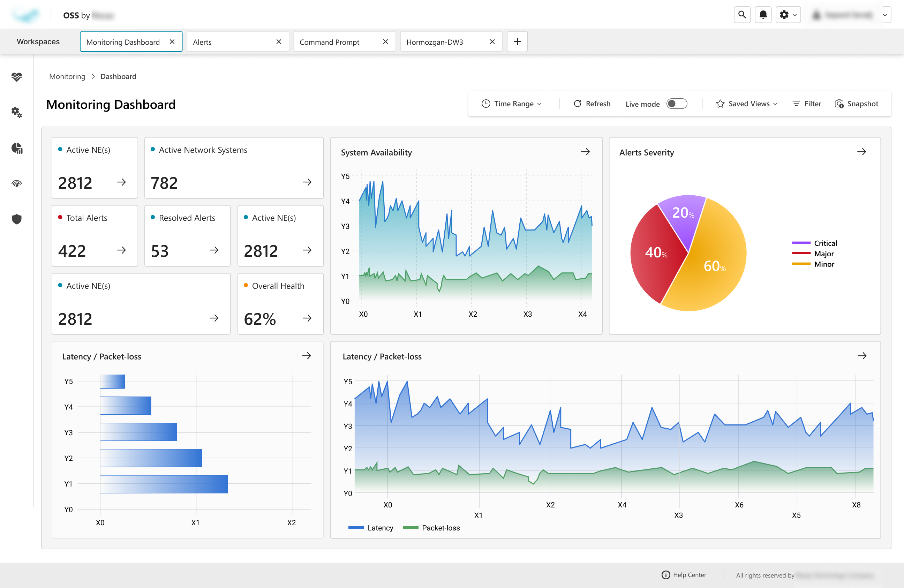
Task: Open the pie chart reports sidebar icon
Action: [17, 148]
